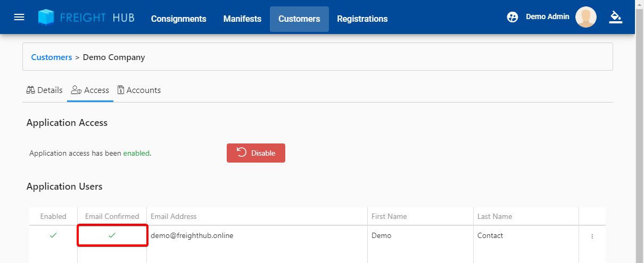This screenshot has width=644, height=263.
Task: Open the Accounts tab
Action: click(139, 90)
